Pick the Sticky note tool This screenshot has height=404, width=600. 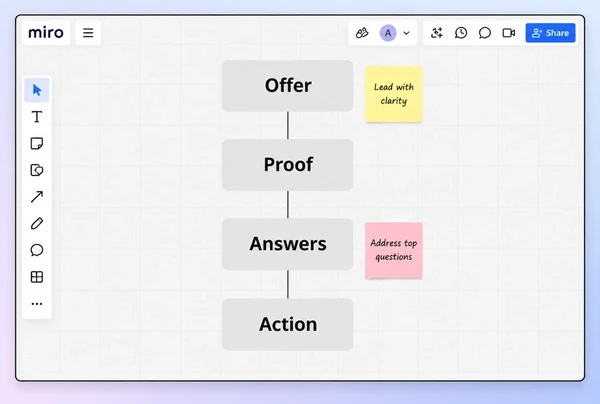click(37, 143)
